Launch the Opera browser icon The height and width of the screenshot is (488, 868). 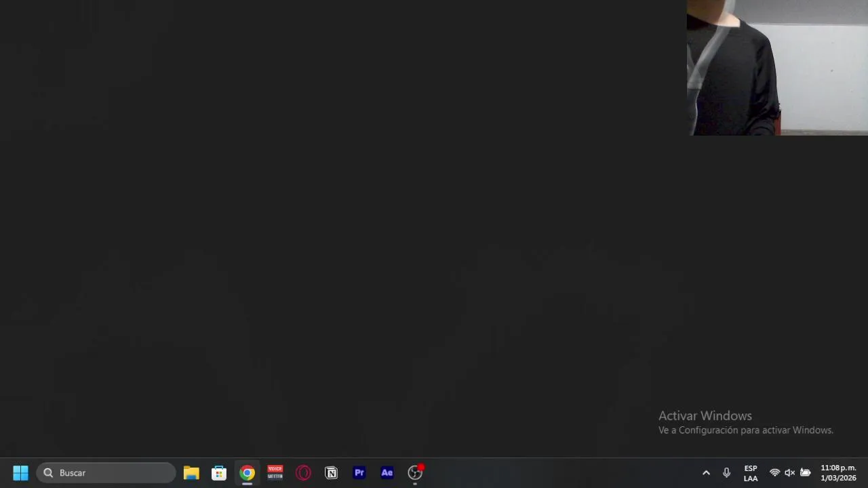pos(303,472)
